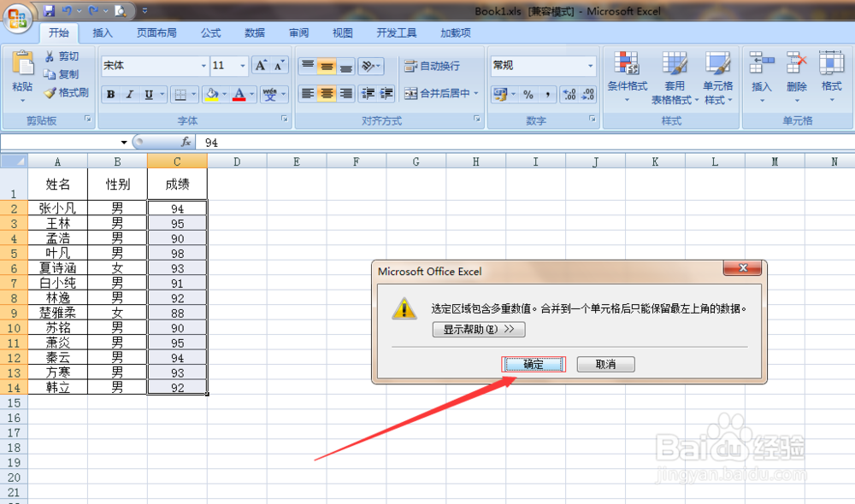Apply accounting number format icon
The width and height of the screenshot is (855, 504).
pos(499,94)
